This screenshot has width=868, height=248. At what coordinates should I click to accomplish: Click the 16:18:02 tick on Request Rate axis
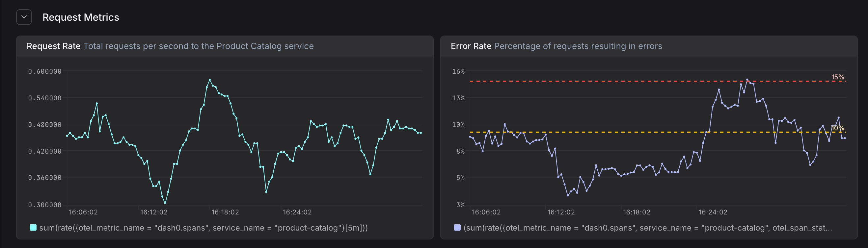pos(225,212)
